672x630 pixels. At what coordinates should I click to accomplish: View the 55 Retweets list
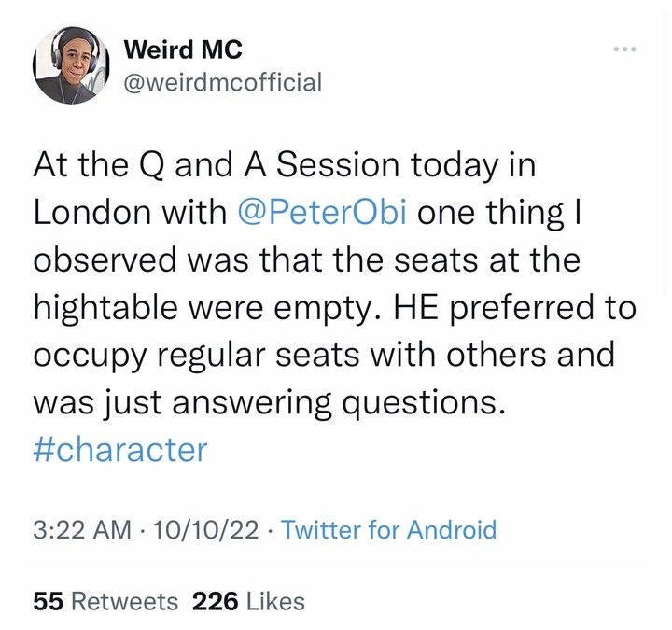point(105,602)
